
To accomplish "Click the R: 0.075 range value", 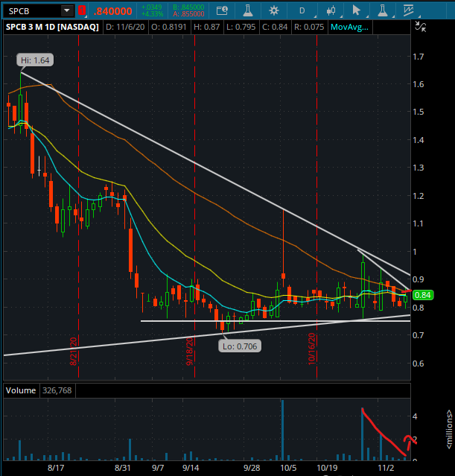I will (x=309, y=27).
